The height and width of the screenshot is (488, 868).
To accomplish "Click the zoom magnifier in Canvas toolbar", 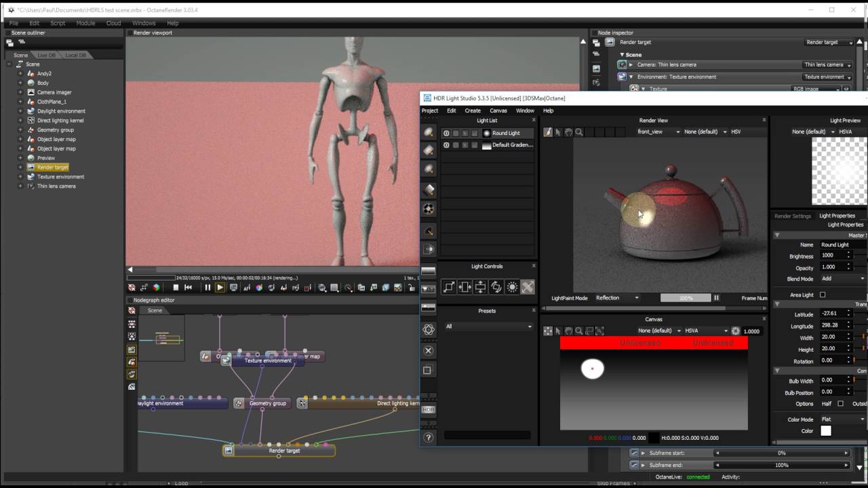I will point(578,331).
